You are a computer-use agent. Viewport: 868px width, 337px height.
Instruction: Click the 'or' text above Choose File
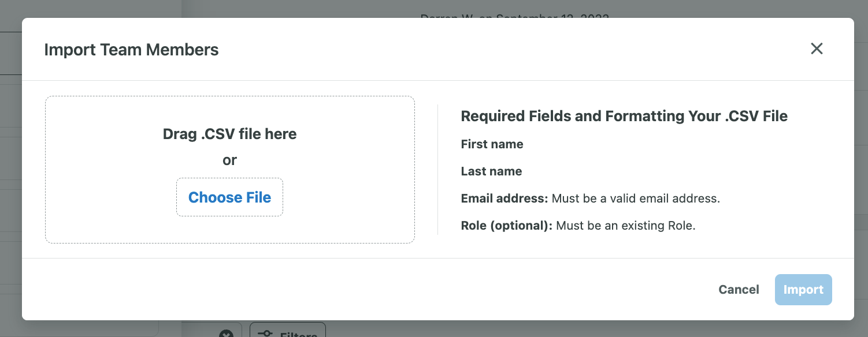pos(229,160)
